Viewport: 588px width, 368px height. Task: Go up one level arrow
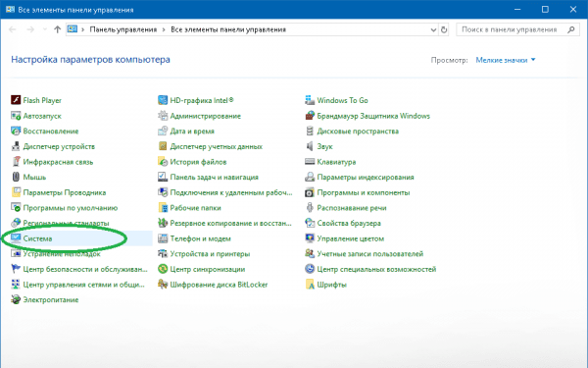[57, 29]
